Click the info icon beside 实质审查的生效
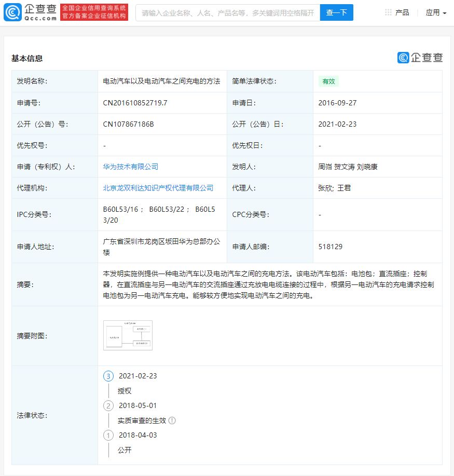This screenshot has width=454, height=476. (x=172, y=420)
